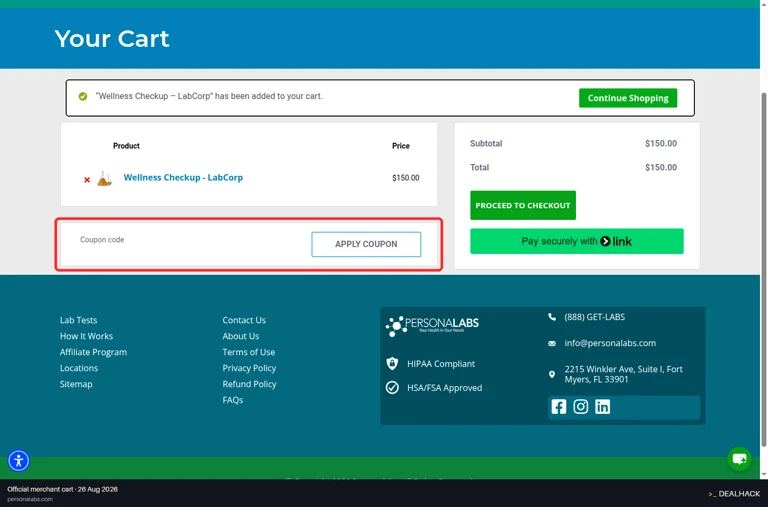768x507 pixels.
Task: Open the How It Works footer link
Action: 86,336
